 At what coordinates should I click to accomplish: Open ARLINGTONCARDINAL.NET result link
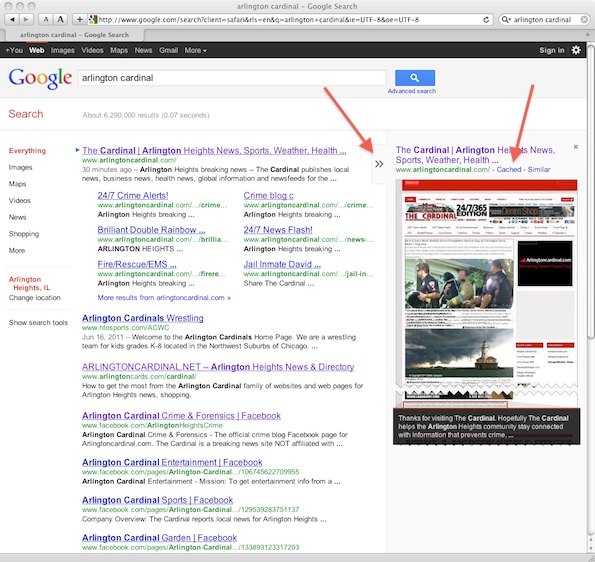218,367
